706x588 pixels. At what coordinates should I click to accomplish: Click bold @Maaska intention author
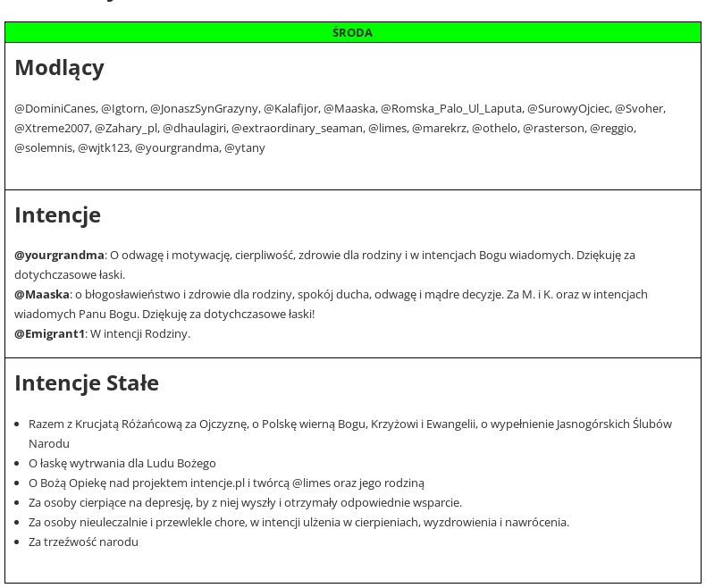(x=42, y=294)
